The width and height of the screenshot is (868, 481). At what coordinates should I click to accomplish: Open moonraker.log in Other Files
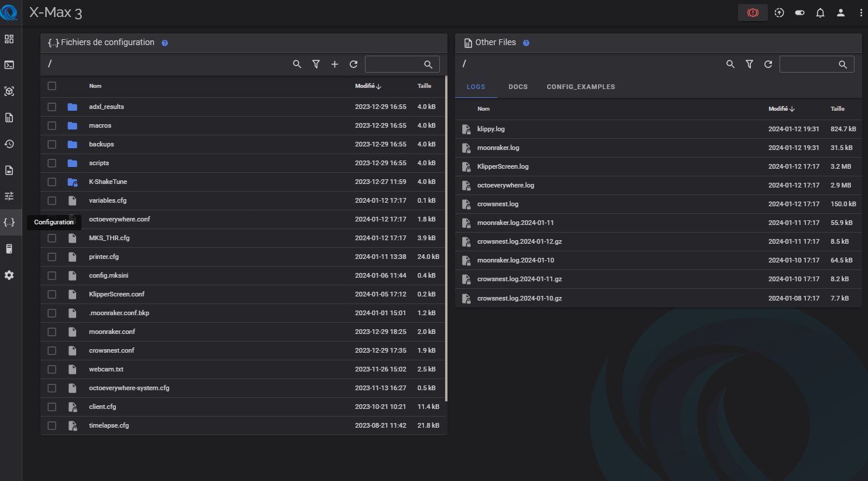point(498,148)
